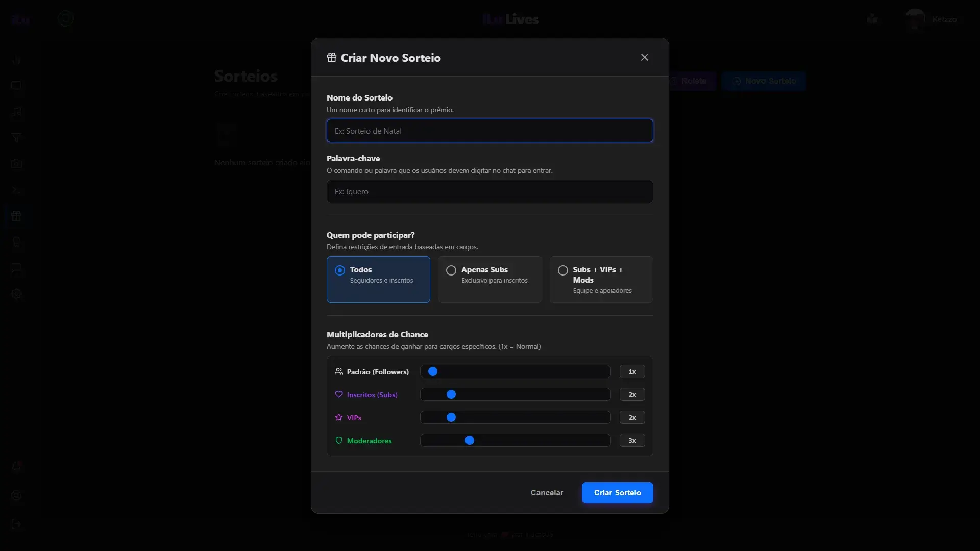This screenshot has width=980, height=551.
Task: Open the notifications bell icon in sidebar
Action: point(16,467)
